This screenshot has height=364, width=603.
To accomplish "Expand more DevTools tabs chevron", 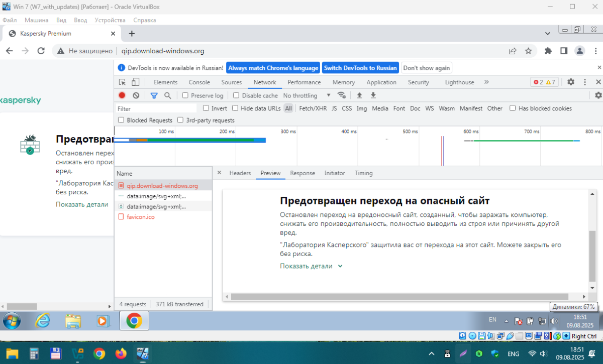I will click(x=486, y=82).
